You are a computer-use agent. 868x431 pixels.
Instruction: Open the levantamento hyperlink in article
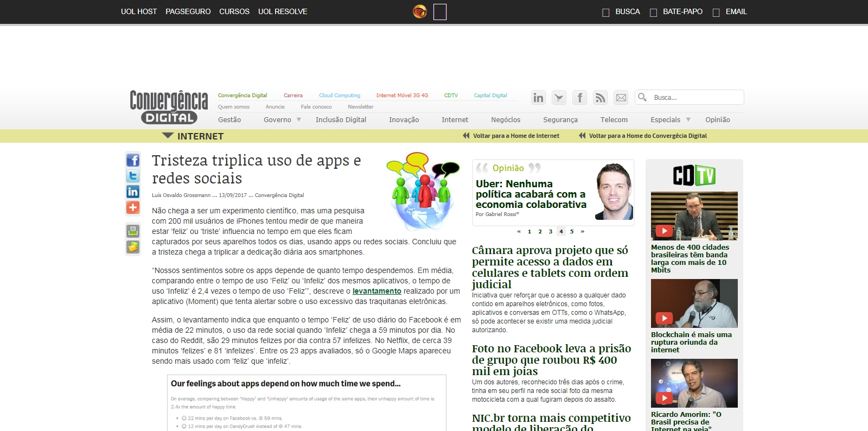(x=377, y=291)
